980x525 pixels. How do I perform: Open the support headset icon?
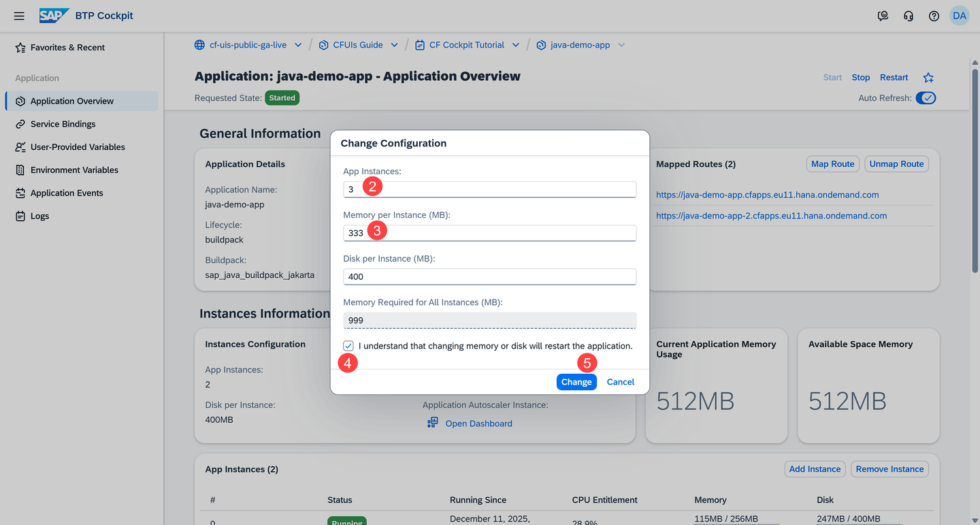point(908,16)
